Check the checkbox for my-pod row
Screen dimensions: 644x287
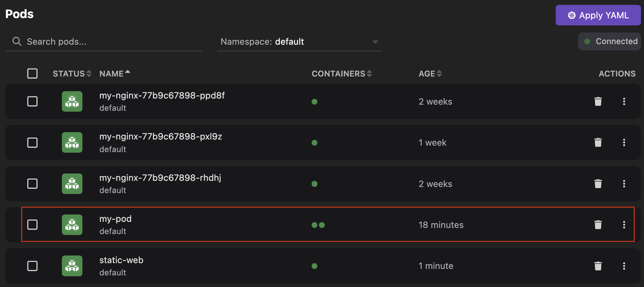(x=32, y=225)
